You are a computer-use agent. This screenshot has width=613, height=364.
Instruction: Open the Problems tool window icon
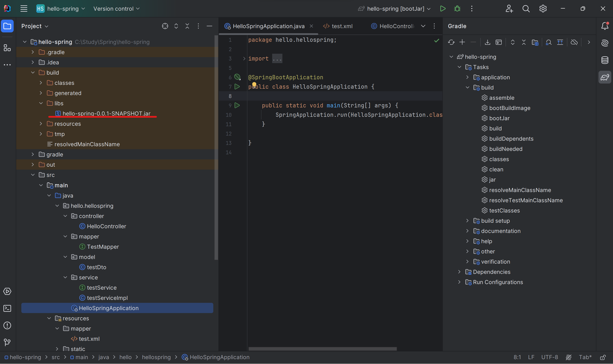click(7, 325)
